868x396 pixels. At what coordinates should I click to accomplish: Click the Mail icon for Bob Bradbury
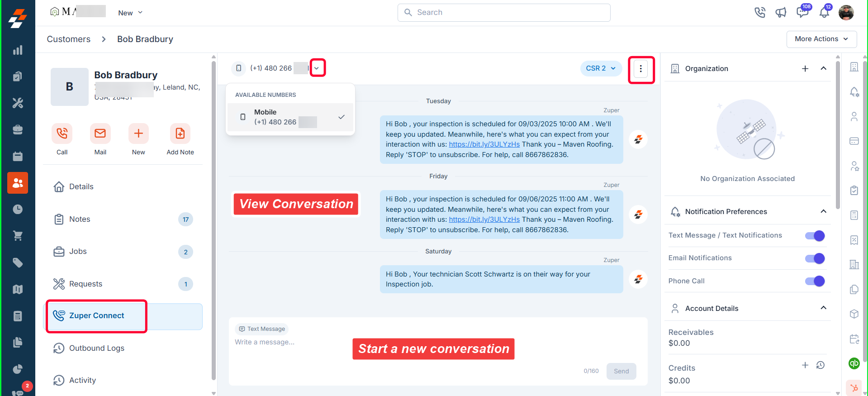pos(100,134)
